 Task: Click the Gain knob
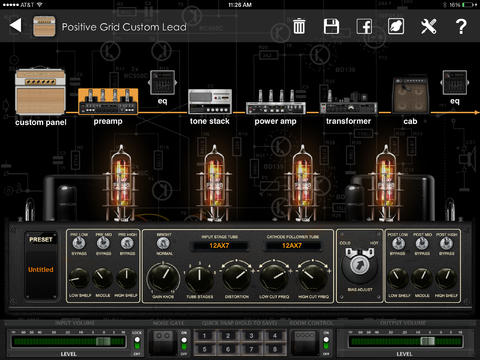click(163, 278)
